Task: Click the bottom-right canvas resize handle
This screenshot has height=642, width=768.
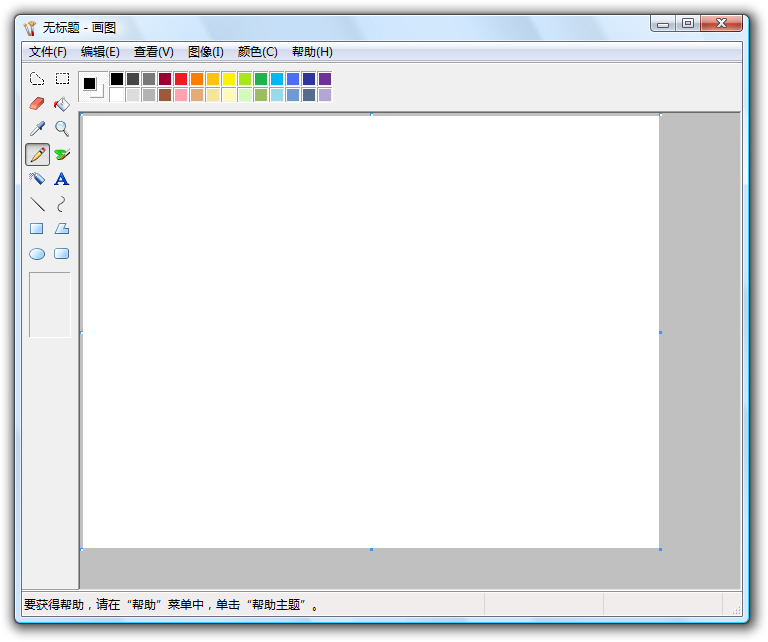Action: click(660, 549)
